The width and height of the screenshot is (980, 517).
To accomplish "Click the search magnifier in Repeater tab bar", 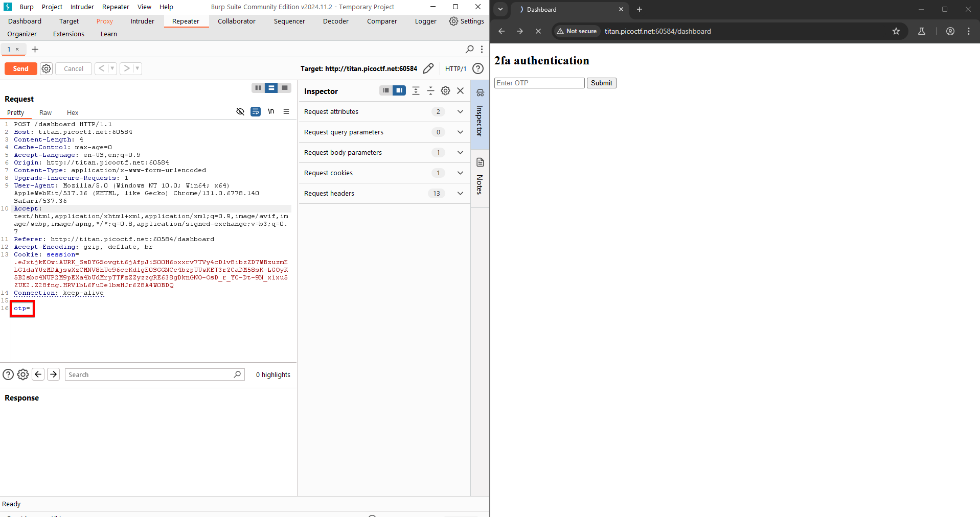I will point(469,49).
